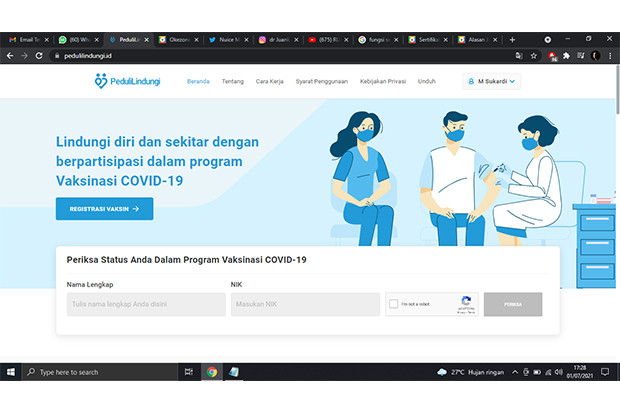The width and height of the screenshot is (620, 413).
Task: Bookmark page with star icon
Action: [533, 56]
